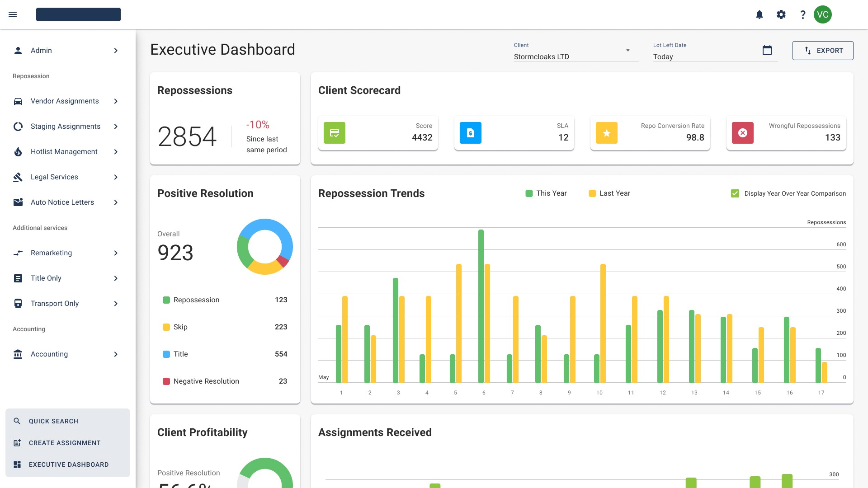Select Legal Services in the sidebar

(x=54, y=177)
